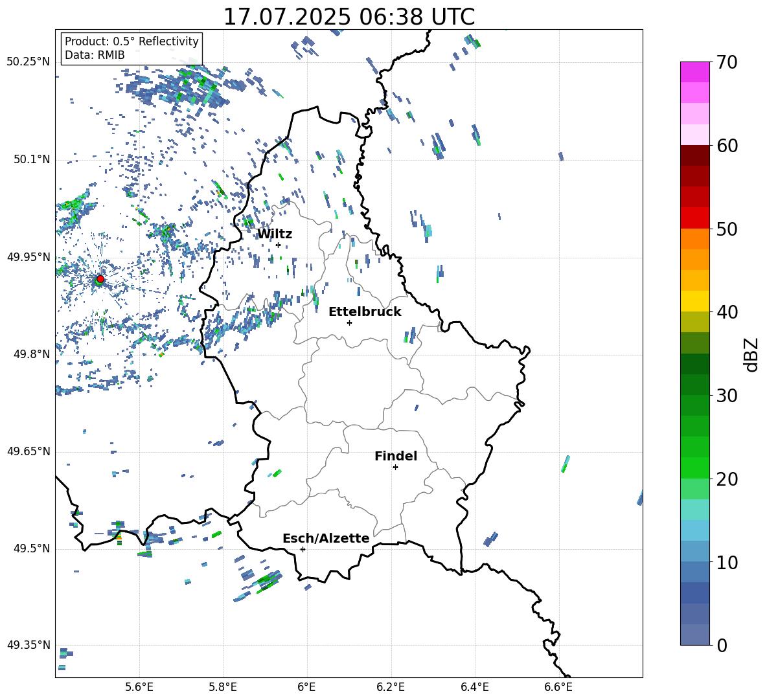This screenshot has height=700, width=767.
Task: Click the 6°E longitude label
Action: 306,687
